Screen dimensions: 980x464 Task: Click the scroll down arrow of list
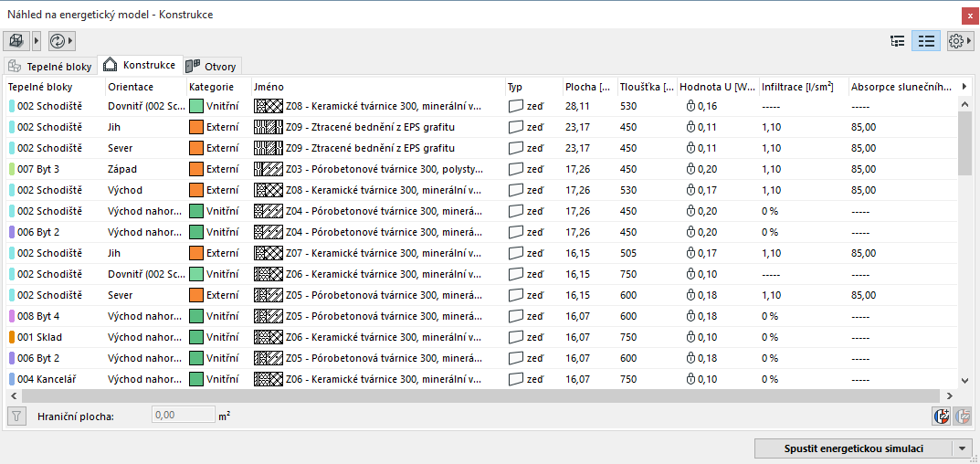(x=964, y=380)
